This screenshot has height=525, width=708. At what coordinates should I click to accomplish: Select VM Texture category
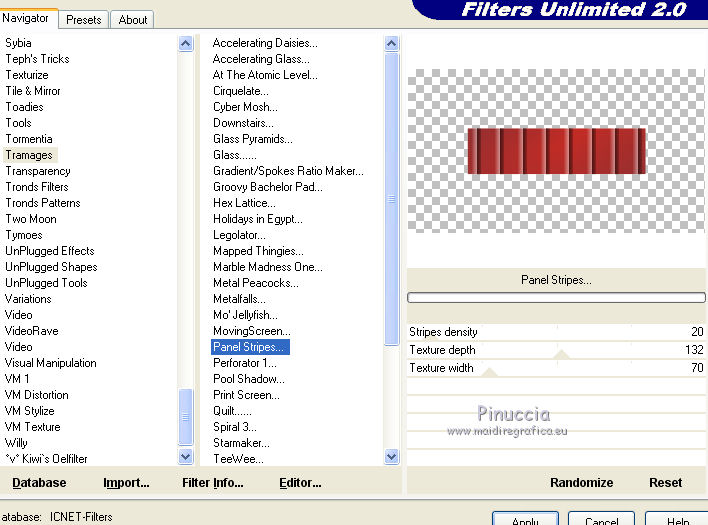pos(33,427)
